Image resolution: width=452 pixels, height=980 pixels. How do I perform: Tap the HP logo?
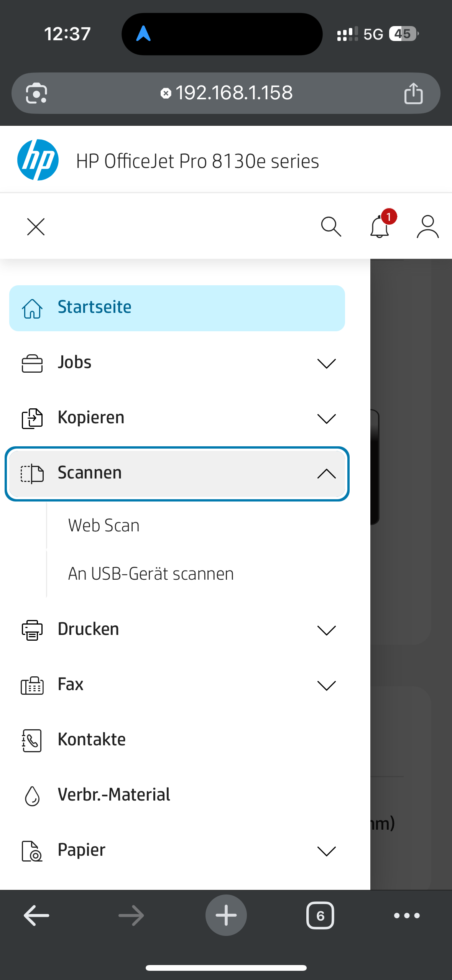(x=38, y=160)
